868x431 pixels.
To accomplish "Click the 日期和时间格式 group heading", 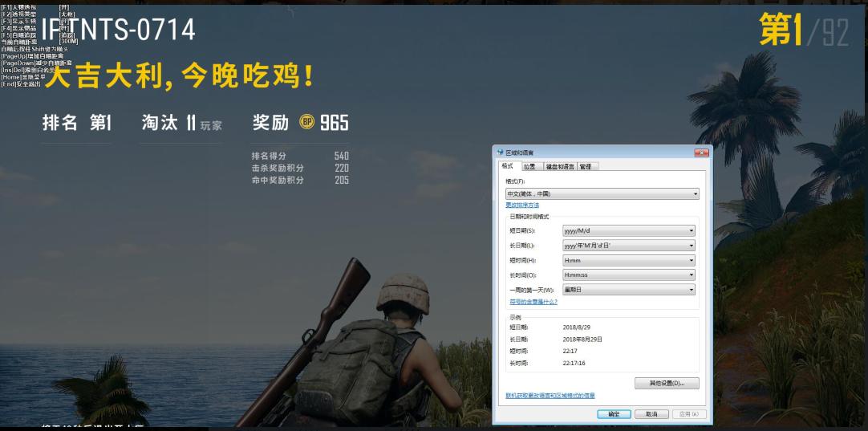I will tap(529, 217).
